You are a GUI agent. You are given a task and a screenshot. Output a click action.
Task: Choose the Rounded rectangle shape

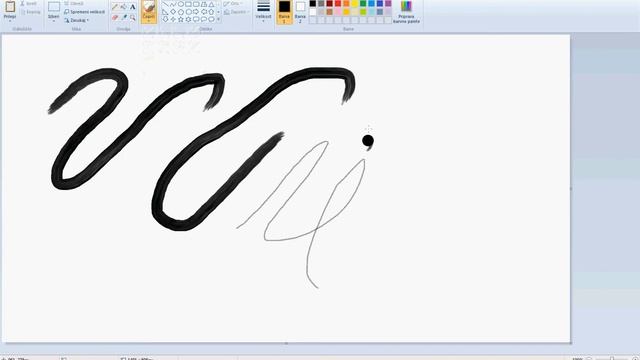click(x=196, y=4)
